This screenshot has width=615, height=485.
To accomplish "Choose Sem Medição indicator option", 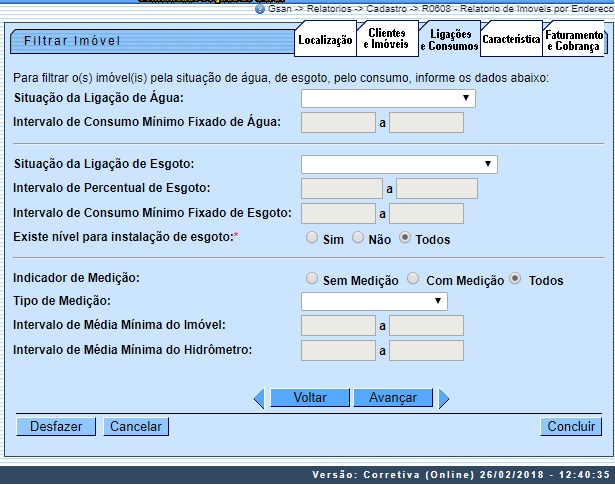I will click(313, 280).
